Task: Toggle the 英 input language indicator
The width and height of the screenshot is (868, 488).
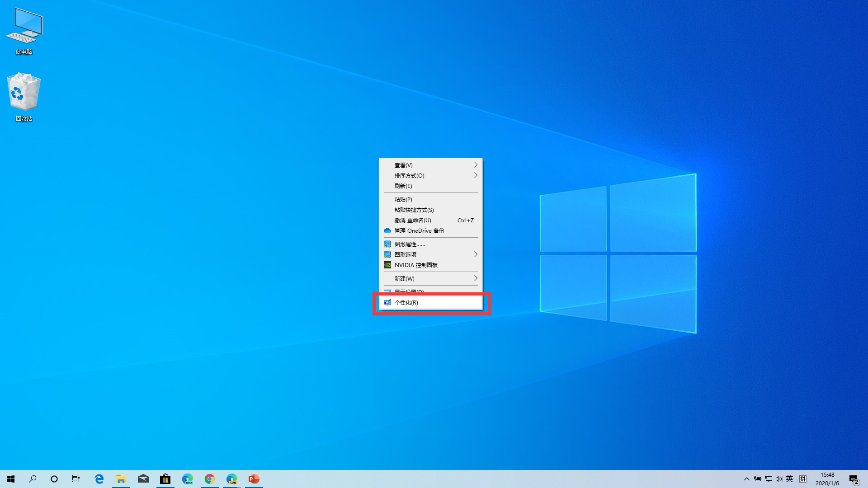Action: point(789,479)
